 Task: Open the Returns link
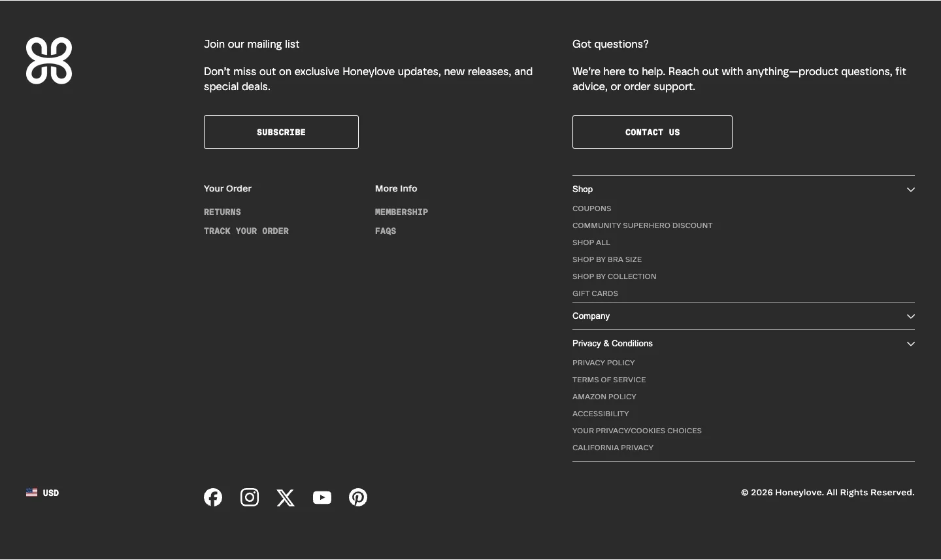(222, 212)
